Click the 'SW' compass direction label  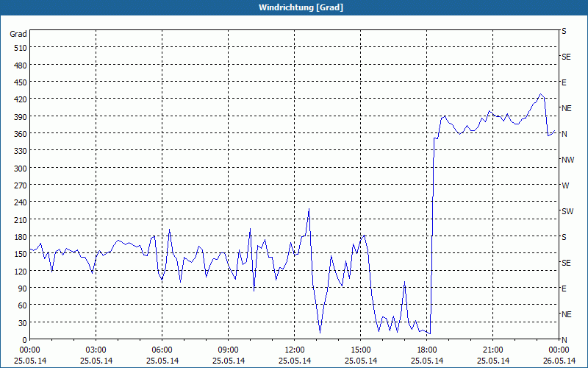pyautogui.click(x=567, y=211)
